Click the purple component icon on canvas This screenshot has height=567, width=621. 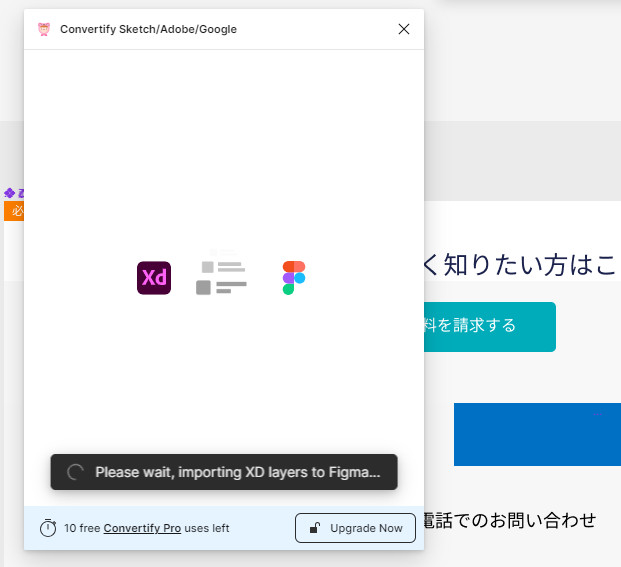(x=10, y=193)
